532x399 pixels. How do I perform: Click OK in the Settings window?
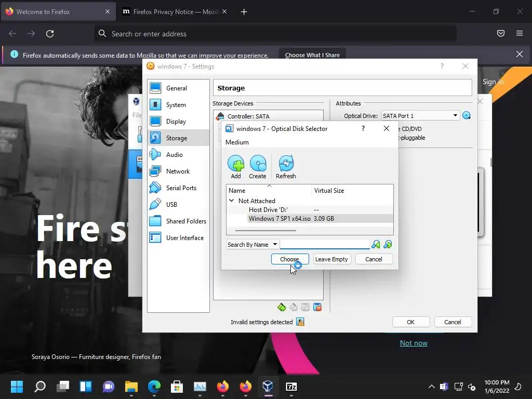click(411, 322)
